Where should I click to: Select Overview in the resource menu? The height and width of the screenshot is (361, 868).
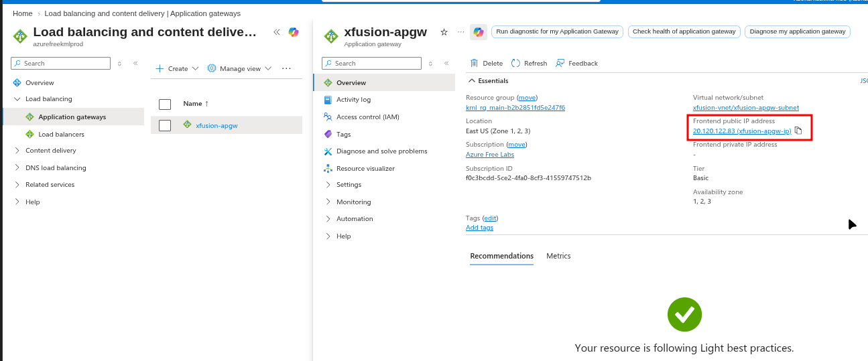point(384,82)
